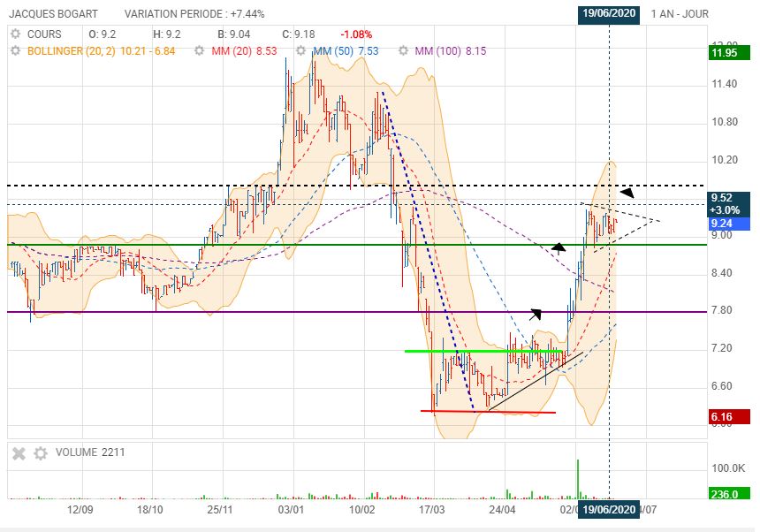Click the VARIATION PERIODE : +7.44% text
This screenshot has height=532, width=760.
[194, 14]
